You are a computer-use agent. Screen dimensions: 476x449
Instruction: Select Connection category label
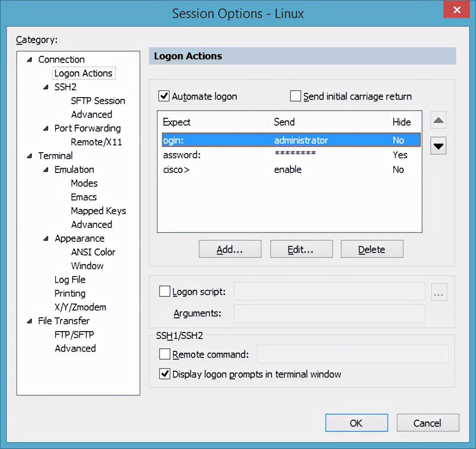[x=61, y=59]
